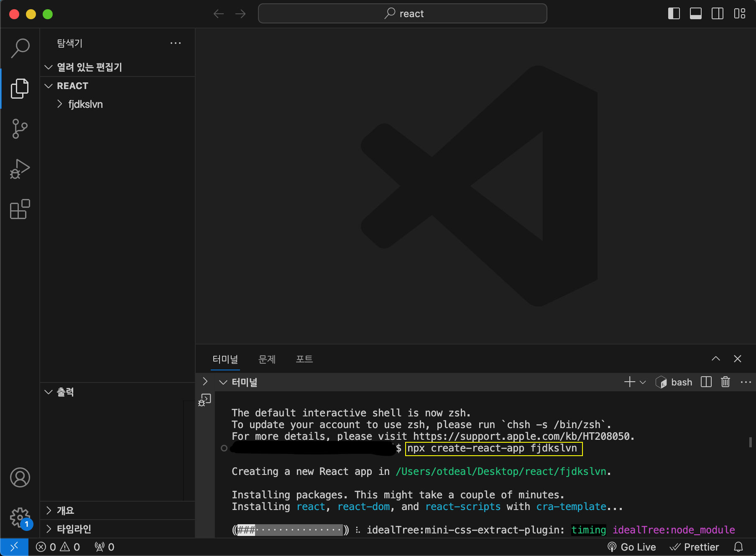Image resolution: width=756 pixels, height=556 pixels.
Task: Toggle secondary side bar visibility
Action: [x=718, y=14]
